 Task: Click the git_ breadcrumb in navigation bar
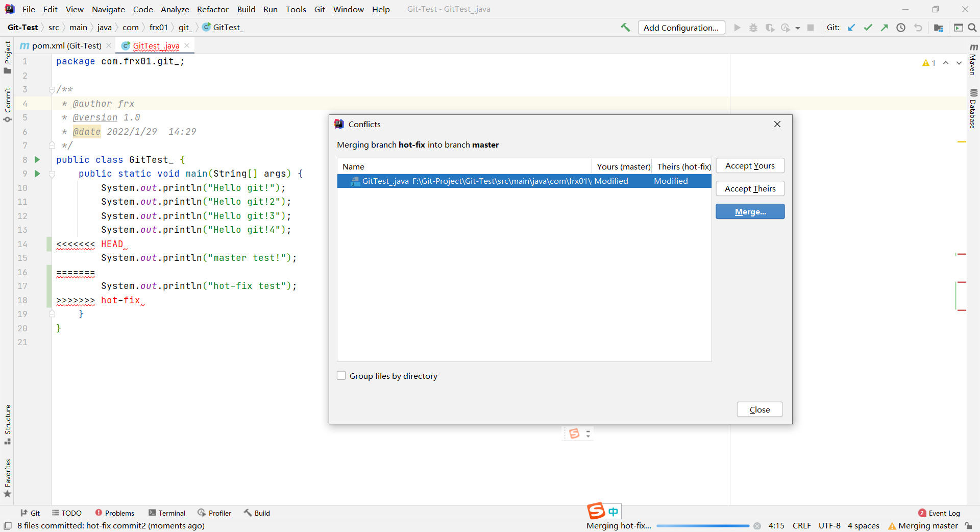[185, 28]
